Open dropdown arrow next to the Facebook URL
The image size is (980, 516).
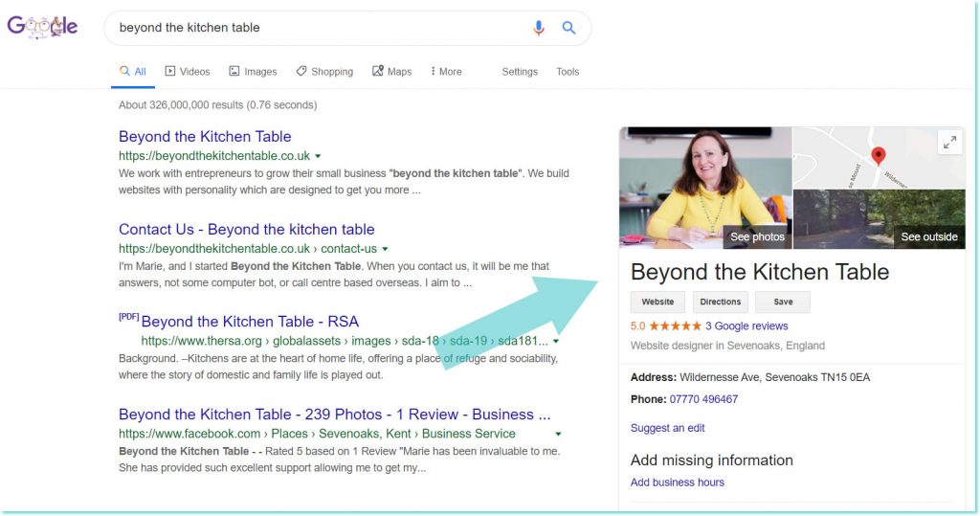coord(558,434)
